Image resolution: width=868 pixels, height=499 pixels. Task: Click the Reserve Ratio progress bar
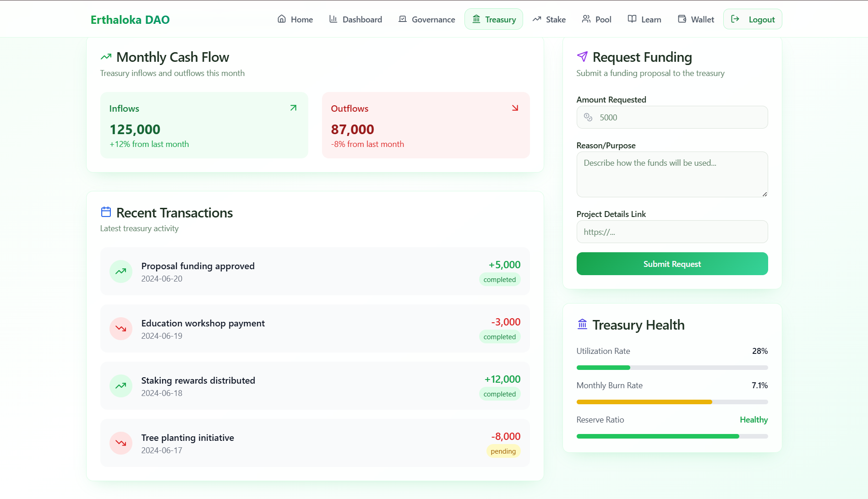[672, 436]
